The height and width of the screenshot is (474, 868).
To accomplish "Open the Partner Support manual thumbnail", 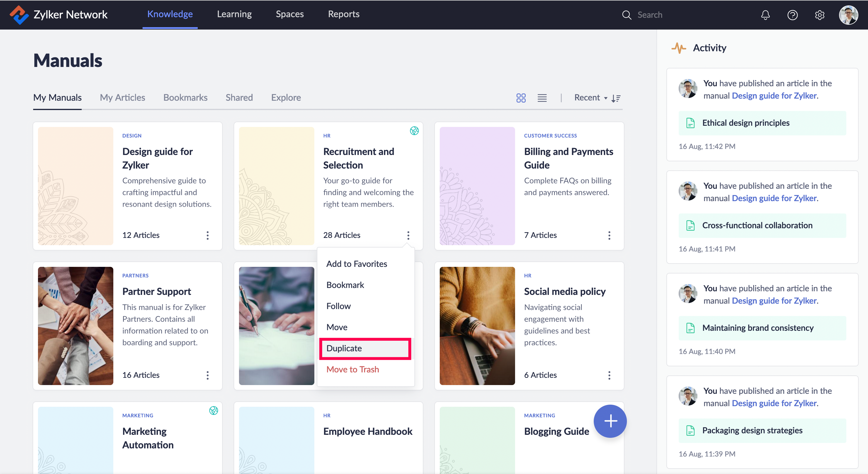I will (x=75, y=326).
